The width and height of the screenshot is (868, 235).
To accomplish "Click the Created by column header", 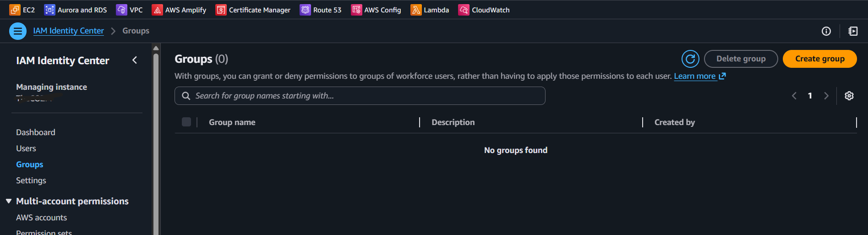I will pyautogui.click(x=674, y=122).
